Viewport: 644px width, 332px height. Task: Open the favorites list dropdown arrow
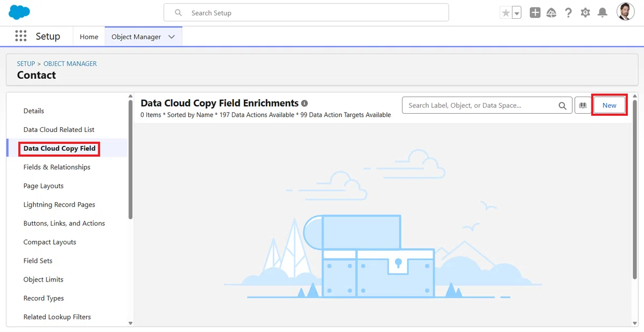coord(517,13)
